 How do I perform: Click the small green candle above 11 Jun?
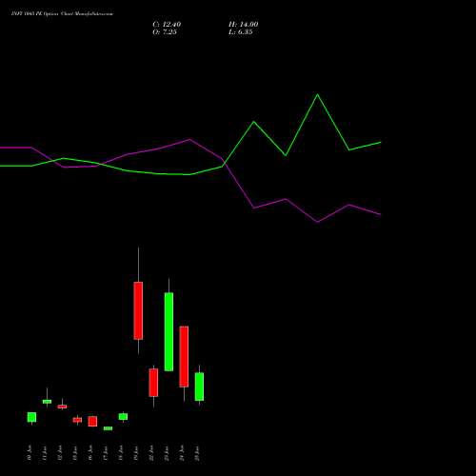point(47,402)
